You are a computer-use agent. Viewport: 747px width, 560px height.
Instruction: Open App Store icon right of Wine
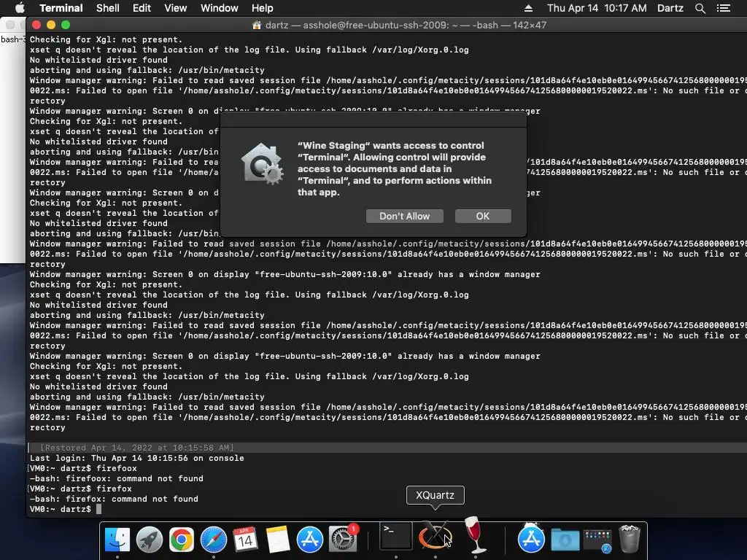coord(531,539)
